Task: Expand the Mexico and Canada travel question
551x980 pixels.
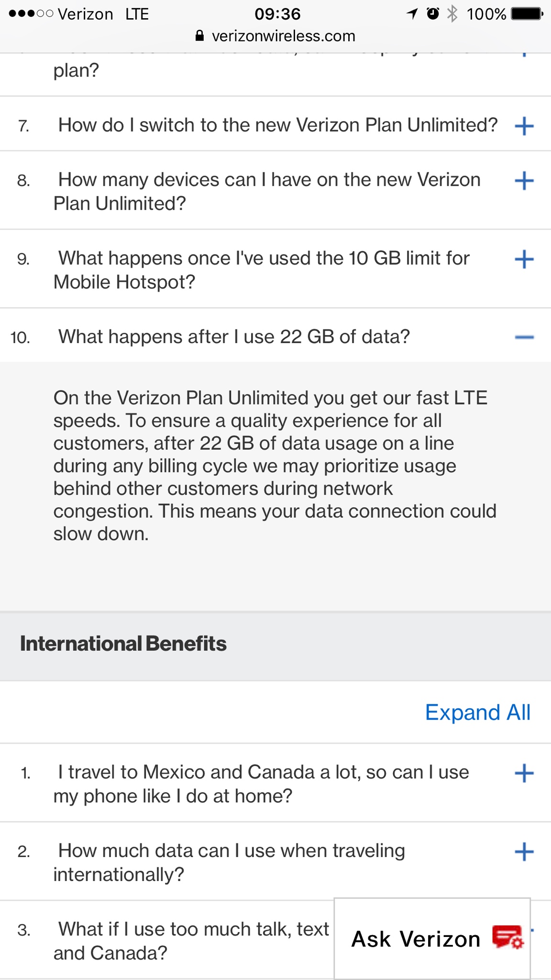Action: (x=524, y=773)
